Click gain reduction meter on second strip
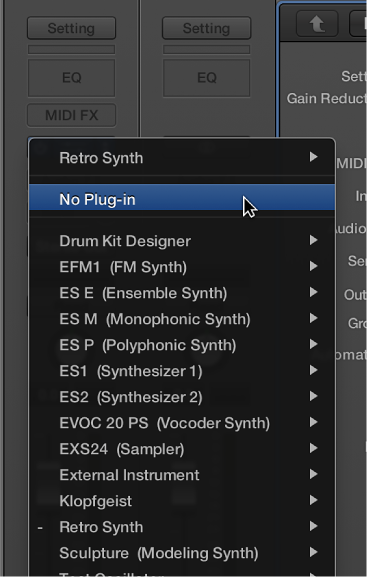The height and width of the screenshot is (578, 368). (206, 49)
